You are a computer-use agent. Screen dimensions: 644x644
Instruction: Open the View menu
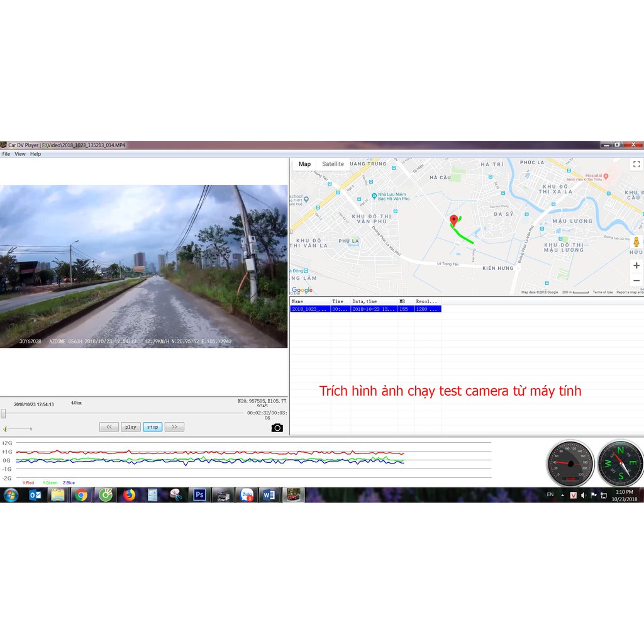[20, 154]
